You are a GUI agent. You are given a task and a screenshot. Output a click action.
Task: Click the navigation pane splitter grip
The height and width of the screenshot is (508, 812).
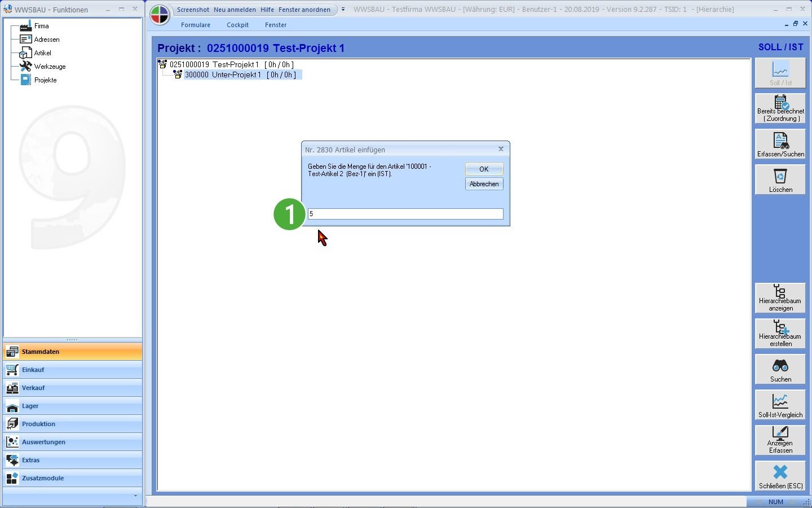click(x=73, y=340)
